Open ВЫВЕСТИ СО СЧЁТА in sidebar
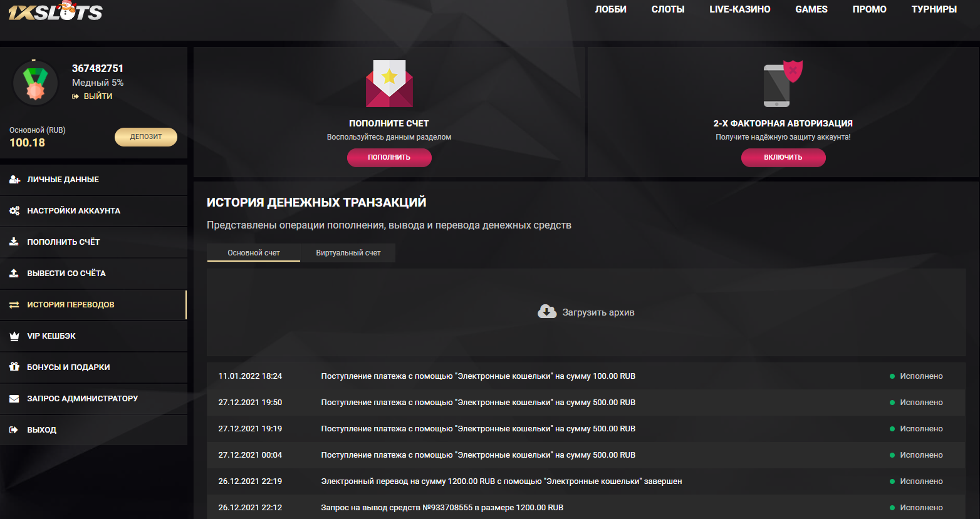 click(93, 274)
